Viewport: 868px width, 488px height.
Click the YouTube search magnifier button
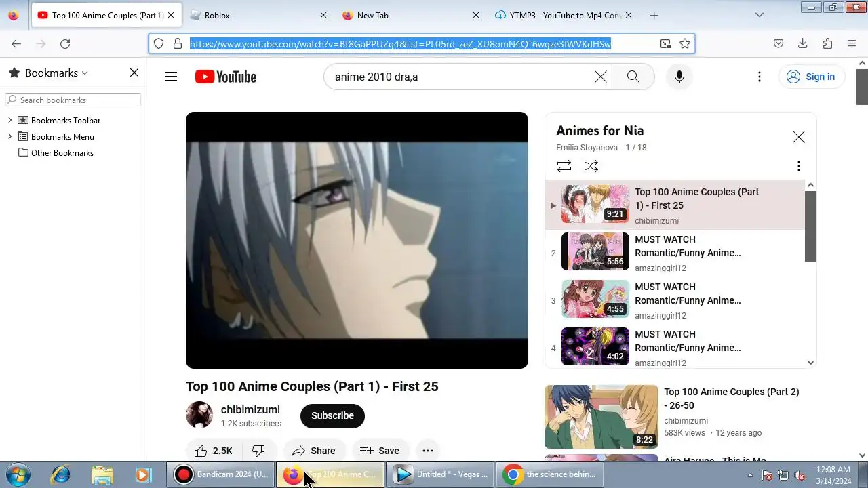tap(633, 77)
